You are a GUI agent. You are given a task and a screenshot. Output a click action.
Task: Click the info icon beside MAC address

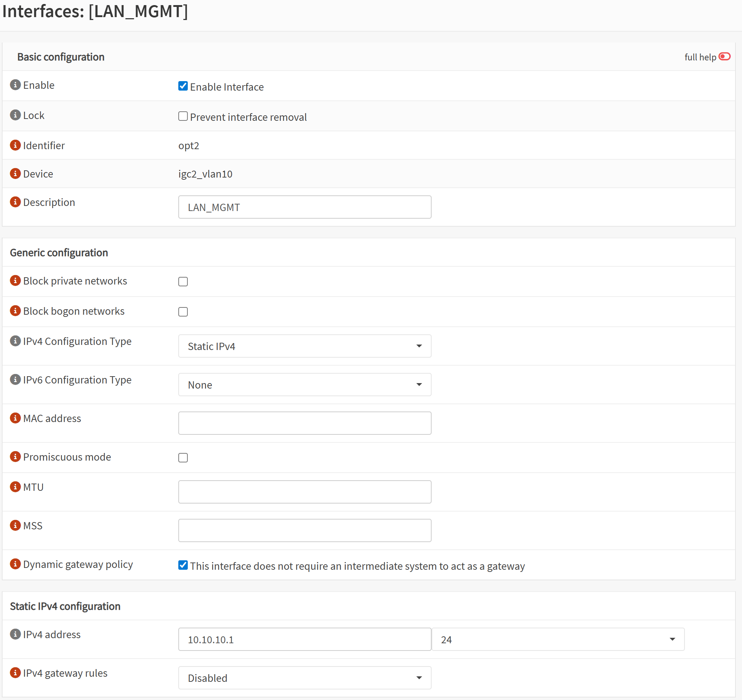[x=15, y=418]
